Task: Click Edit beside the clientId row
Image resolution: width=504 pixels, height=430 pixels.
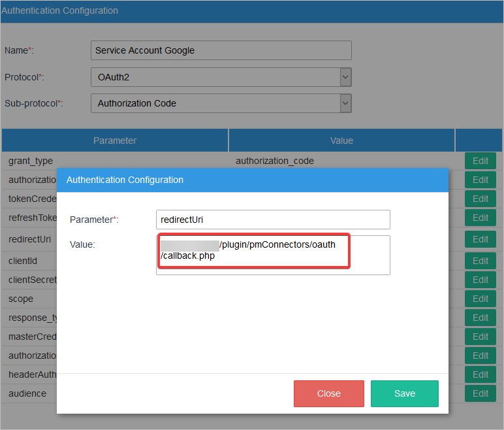Action: [x=480, y=261]
